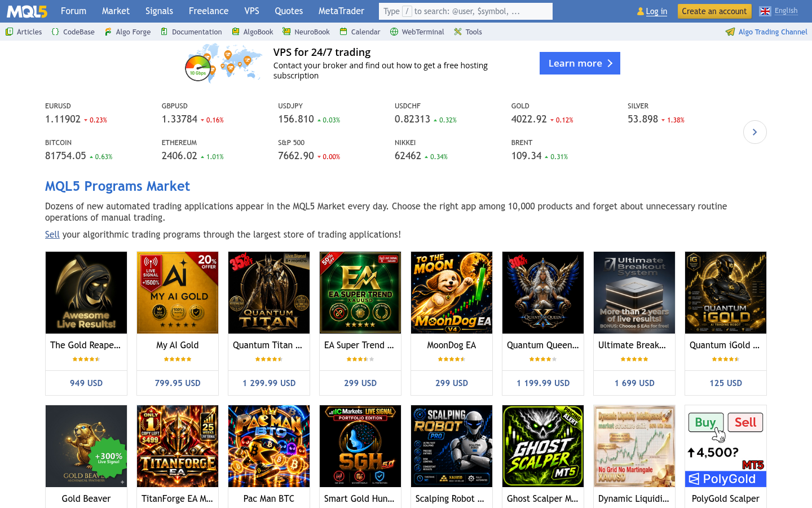Screen dimensions: 812x508
Task: Click the user icon beside Log in
Action: point(640,11)
